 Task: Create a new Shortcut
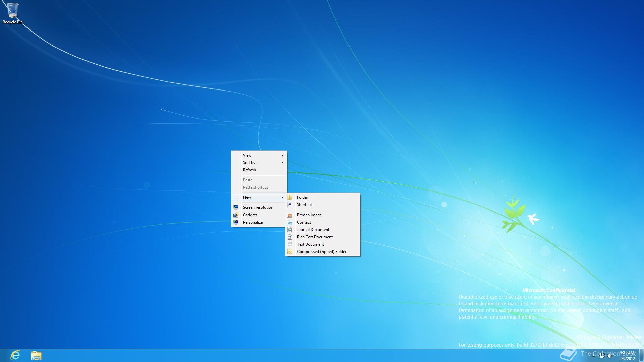click(304, 205)
